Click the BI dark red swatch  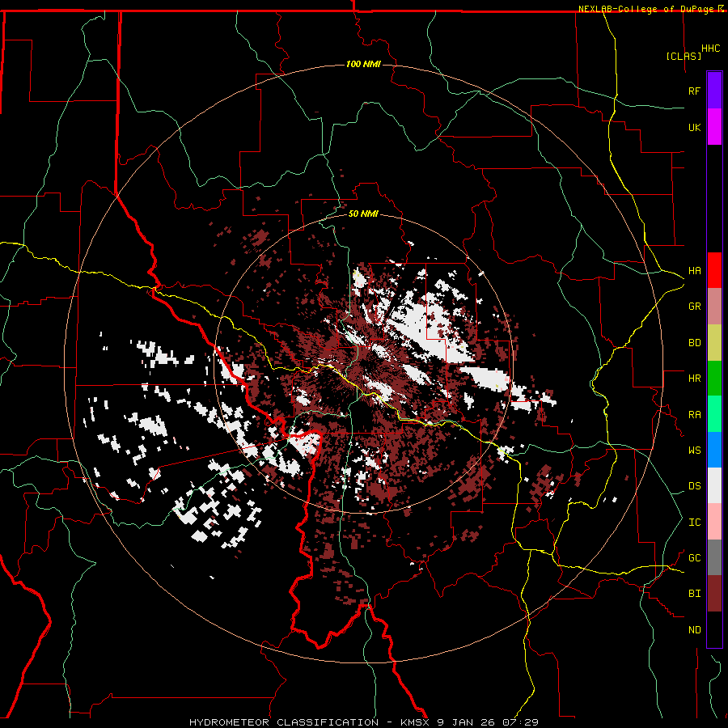click(714, 594)
